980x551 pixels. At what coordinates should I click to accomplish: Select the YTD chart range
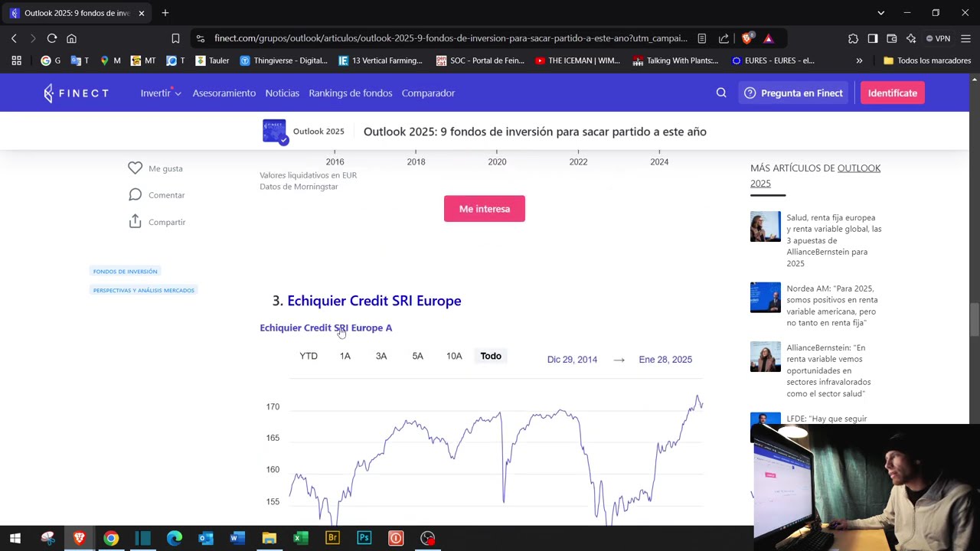309,356
